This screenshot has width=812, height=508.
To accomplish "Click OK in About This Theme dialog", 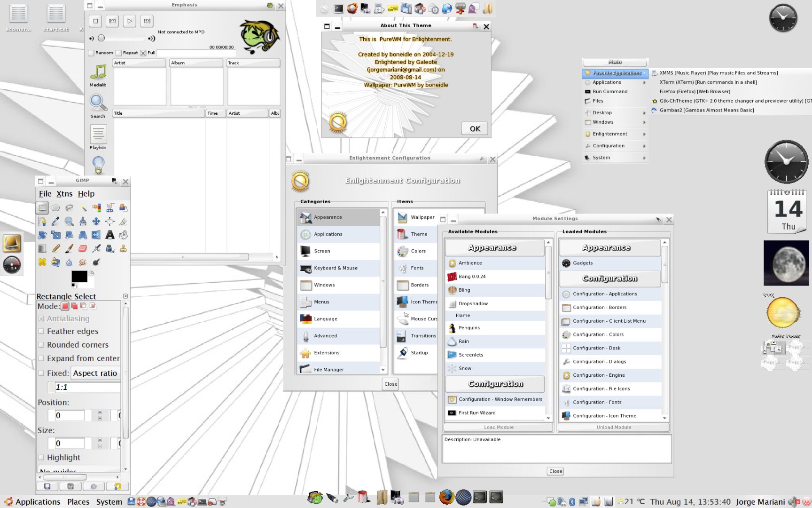I will click(x=475, y=128).
